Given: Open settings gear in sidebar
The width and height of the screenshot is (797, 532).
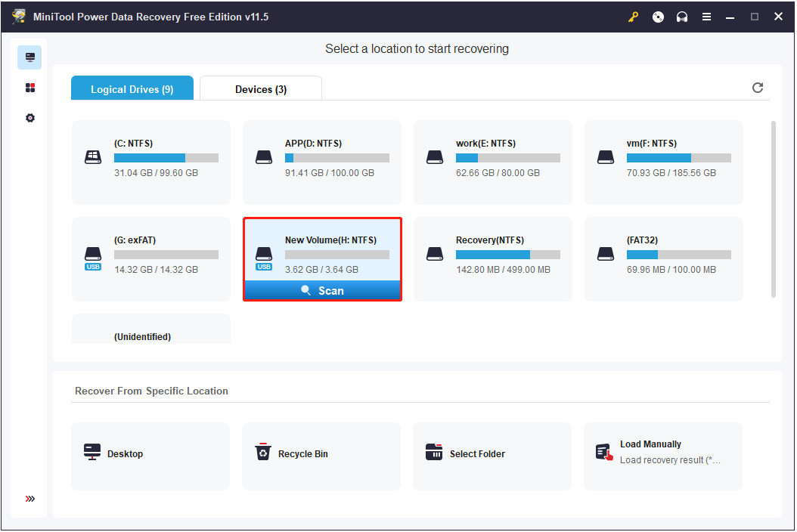Looking at the screenshot, I should point(30,118).
